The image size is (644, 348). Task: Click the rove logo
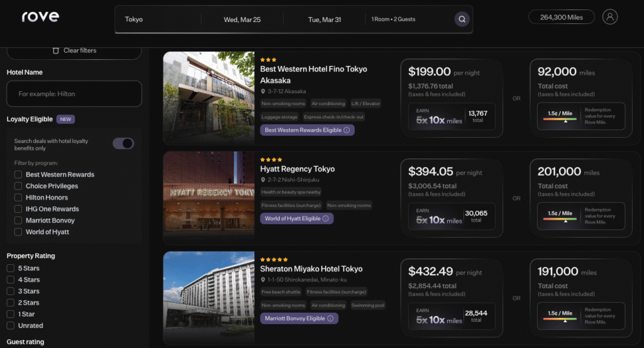point(40,17)
